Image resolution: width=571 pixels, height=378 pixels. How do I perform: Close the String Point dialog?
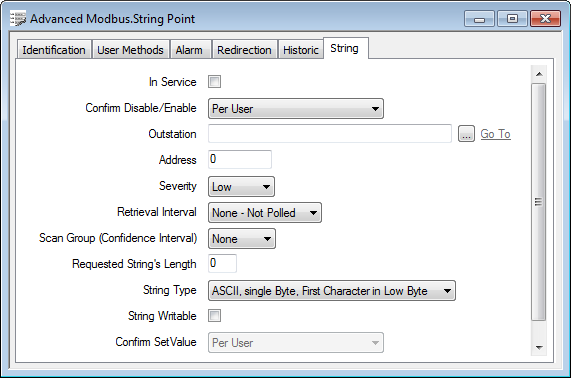(545, 19)
